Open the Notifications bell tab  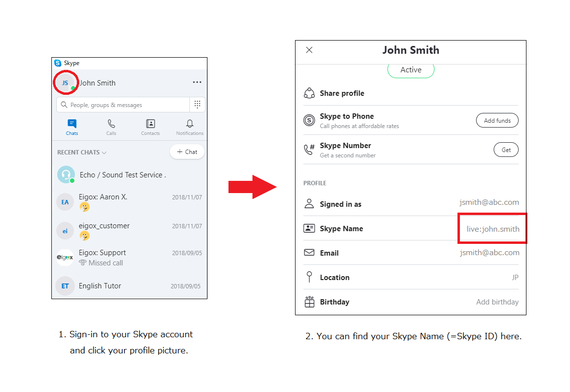point(190,127)
